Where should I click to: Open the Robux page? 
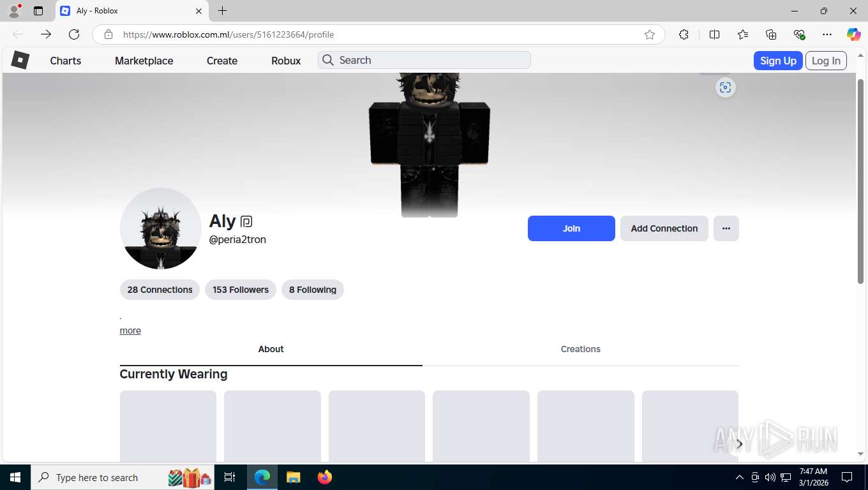286,61
